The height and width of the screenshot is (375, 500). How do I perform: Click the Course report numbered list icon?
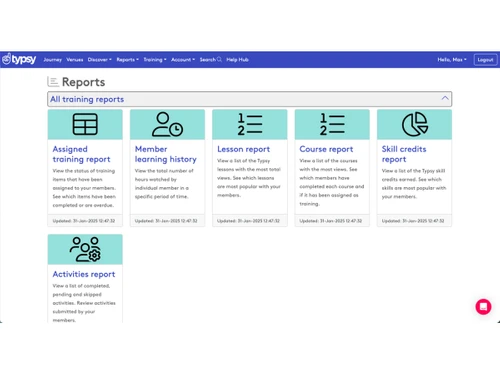coord(332,124)
